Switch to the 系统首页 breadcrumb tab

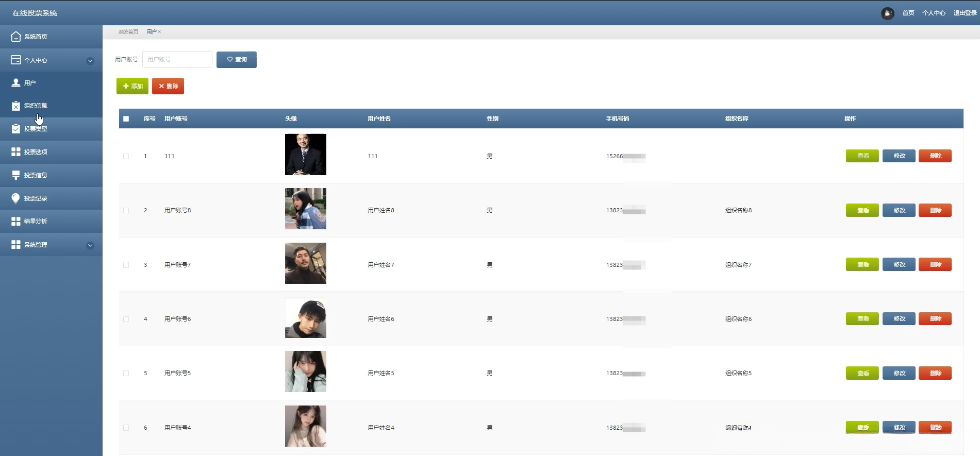128,32
